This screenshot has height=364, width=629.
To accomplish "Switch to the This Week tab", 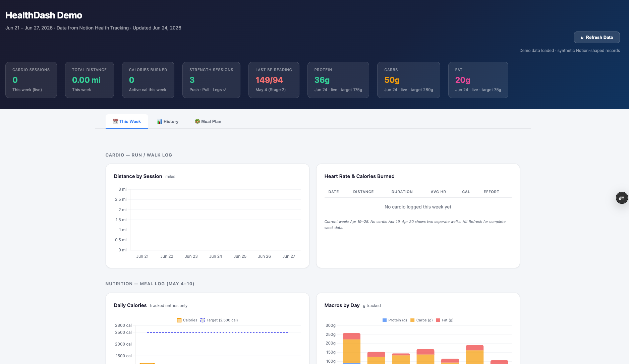I will (x=127, y=121).
